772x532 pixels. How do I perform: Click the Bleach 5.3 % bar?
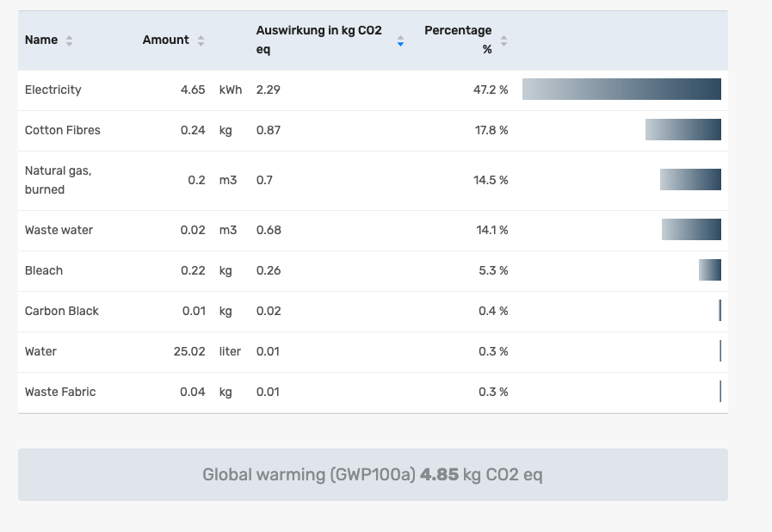710,270
